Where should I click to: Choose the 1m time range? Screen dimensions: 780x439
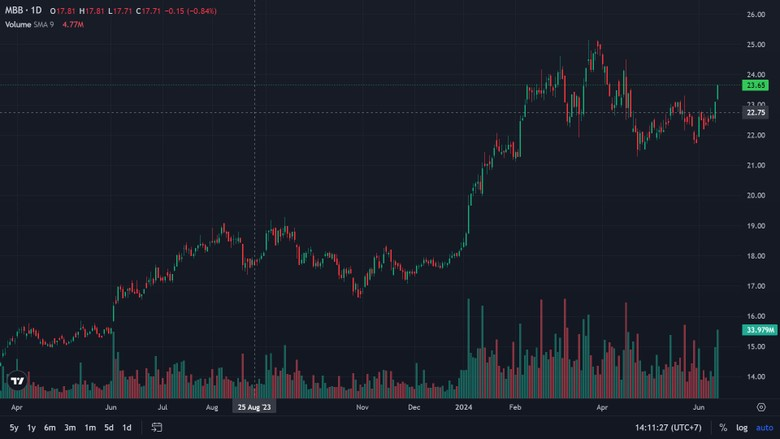[x=90, y=428]
